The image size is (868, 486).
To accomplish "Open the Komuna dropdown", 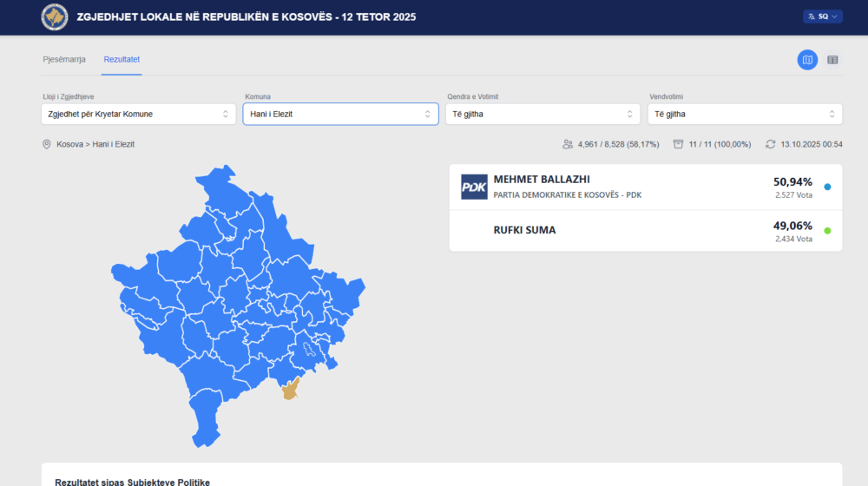I will tap(340, 114).
